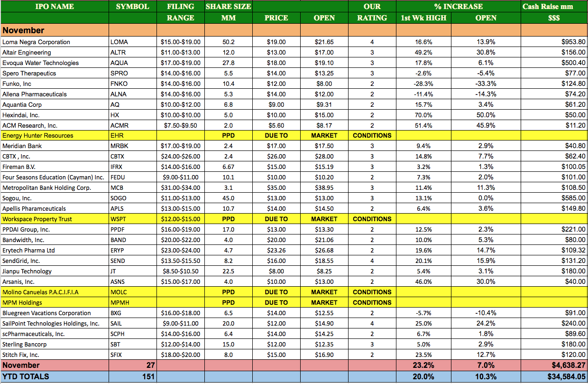Click the 46.0% first week high cell

(423, 282)
